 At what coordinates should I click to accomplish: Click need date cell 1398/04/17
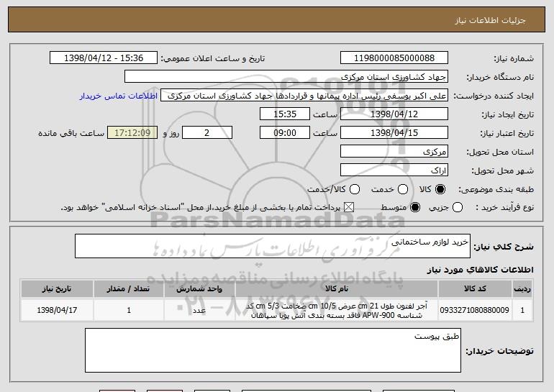pos(57,310)
